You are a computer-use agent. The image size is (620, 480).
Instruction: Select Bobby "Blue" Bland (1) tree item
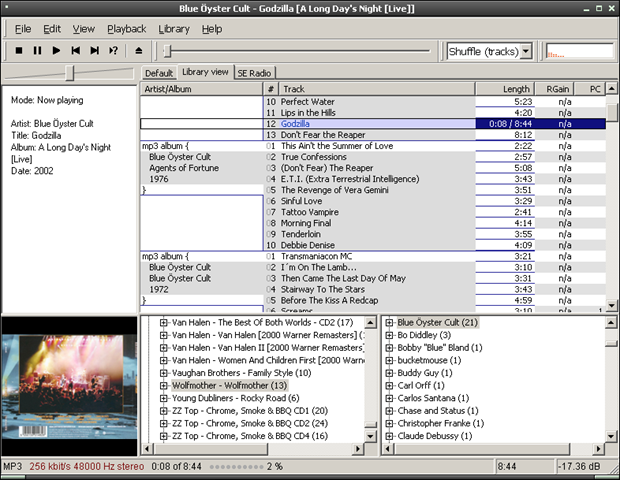440,348
